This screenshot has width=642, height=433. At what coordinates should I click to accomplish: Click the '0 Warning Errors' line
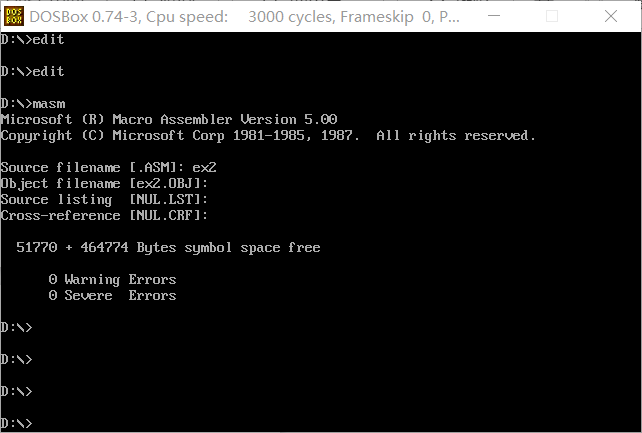pos(112,280)
